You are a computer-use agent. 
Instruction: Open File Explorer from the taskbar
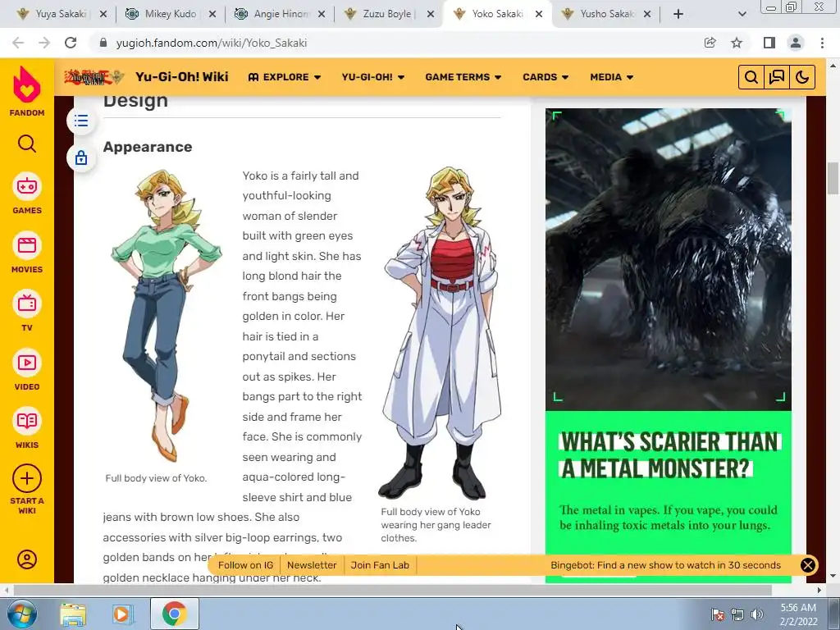point(73,614)
